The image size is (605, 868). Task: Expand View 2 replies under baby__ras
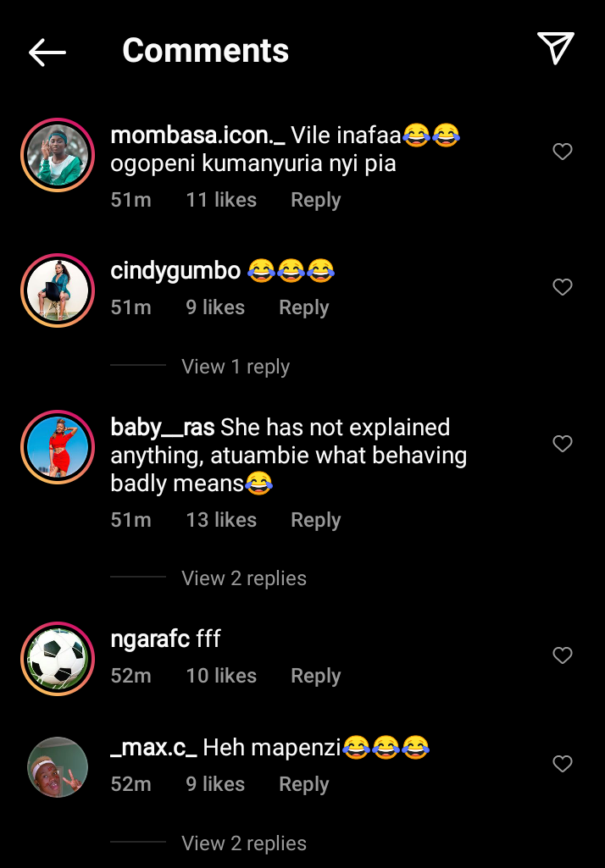click(x=244, y=578)
